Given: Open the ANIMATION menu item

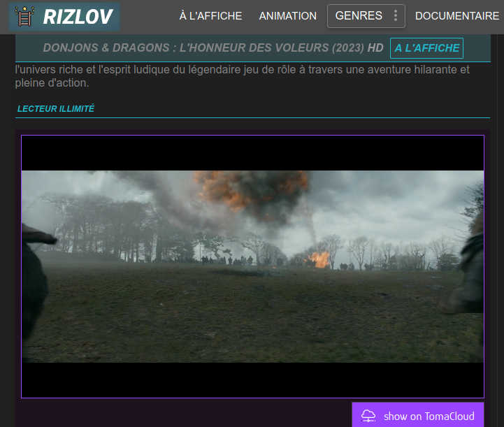Looking at the screenshot, I should coord(288,16).
